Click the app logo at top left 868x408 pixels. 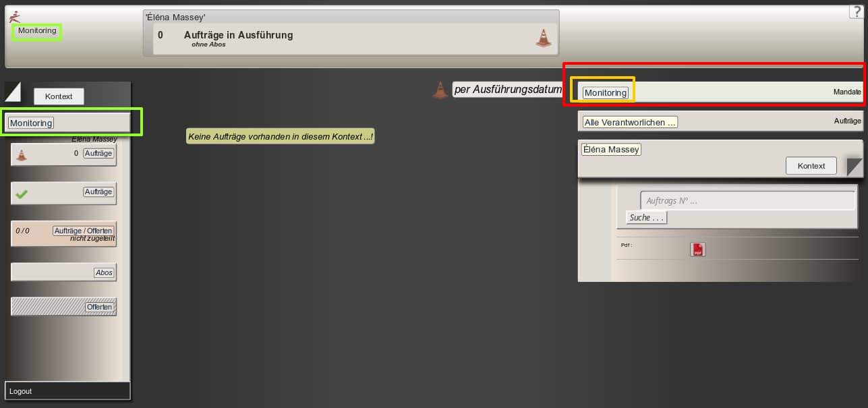point(15,16)
